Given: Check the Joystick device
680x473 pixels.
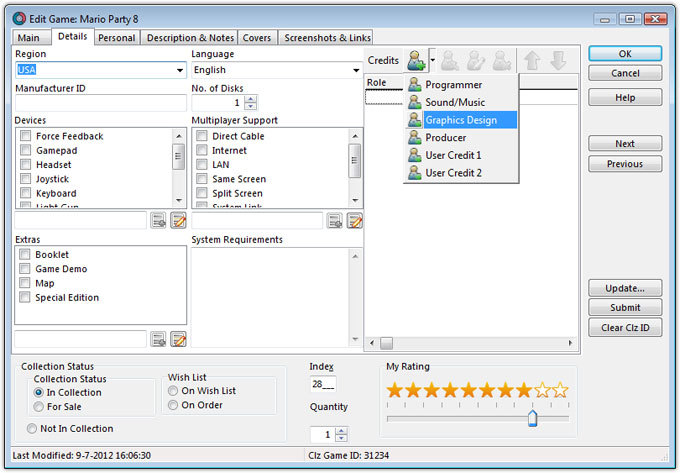Looking at the screenshot, I should pyautogui.click(x=26, y=179).
